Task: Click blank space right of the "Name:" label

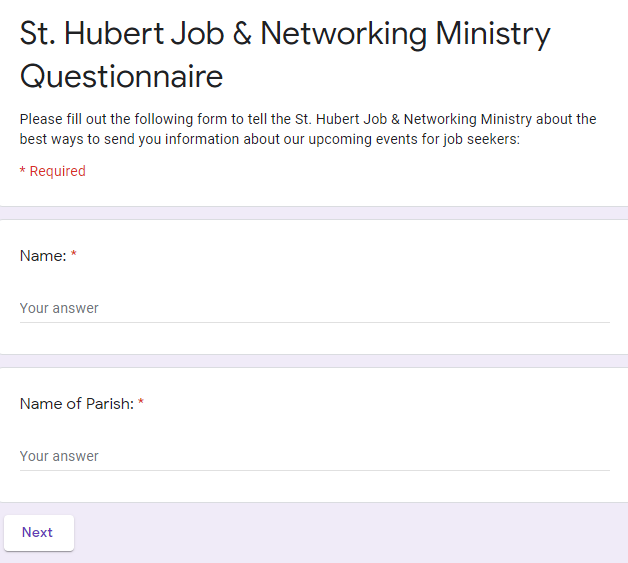Action: point(350,256)
